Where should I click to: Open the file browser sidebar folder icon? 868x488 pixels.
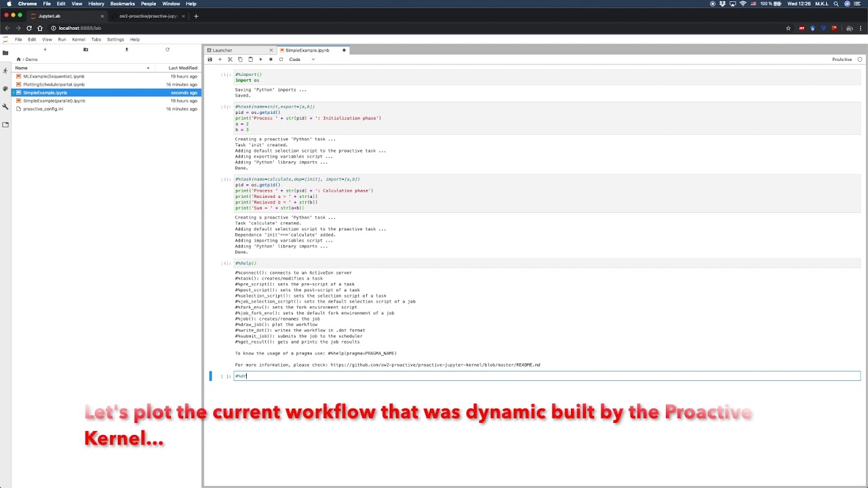click(x=5, y=53)
